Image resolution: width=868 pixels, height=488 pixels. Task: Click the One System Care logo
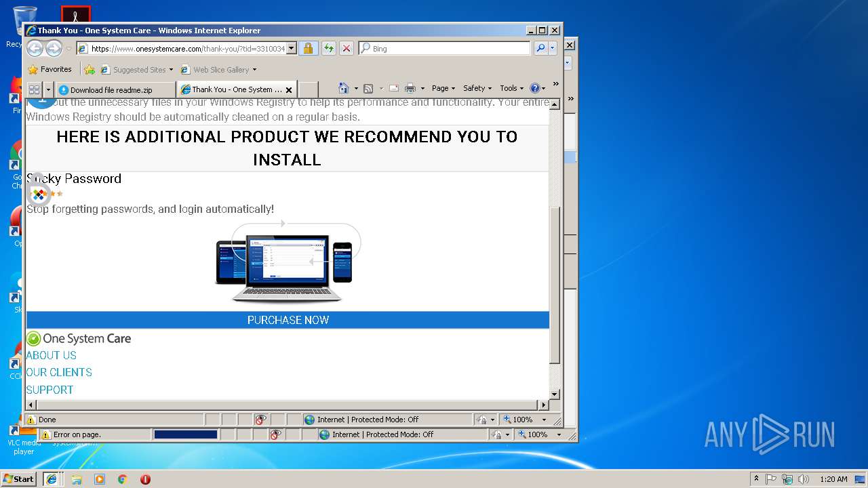click(x=79, y=338)
